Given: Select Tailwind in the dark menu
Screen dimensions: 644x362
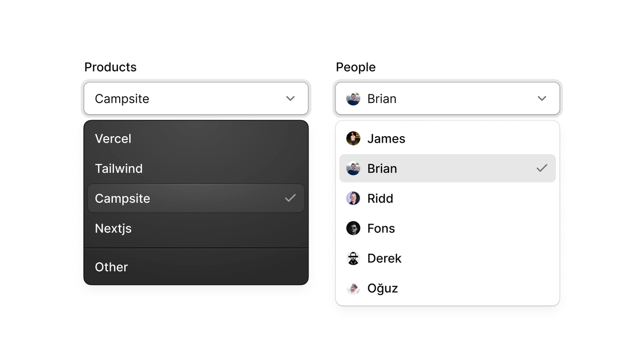Looking at the screenshot, I should 119,168.
